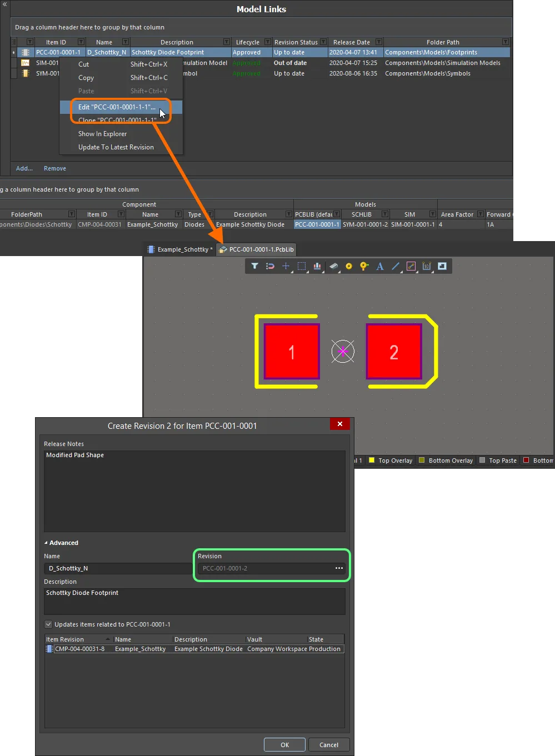Viewport: 555px width, 756px height.
Task: Choose Show In Explorer from context menu
Action: (102, 133)
